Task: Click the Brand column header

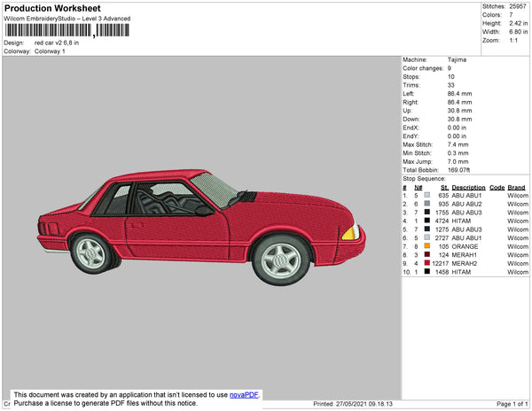Action: click(x=516, y=188)
